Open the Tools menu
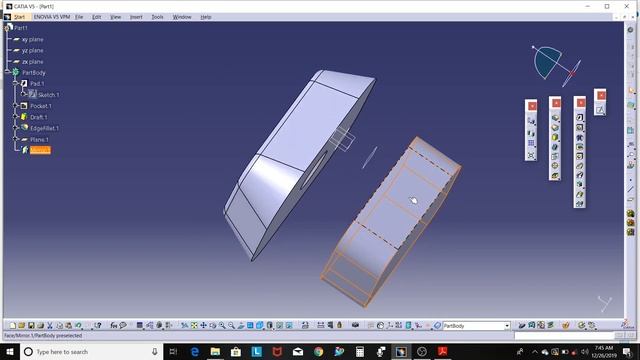640x360 pixels. 157,17
